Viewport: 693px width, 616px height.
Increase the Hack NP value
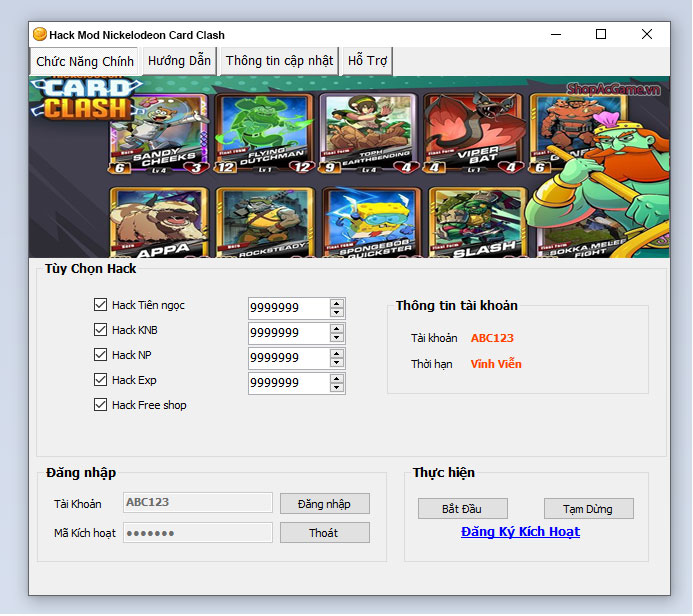337,354
